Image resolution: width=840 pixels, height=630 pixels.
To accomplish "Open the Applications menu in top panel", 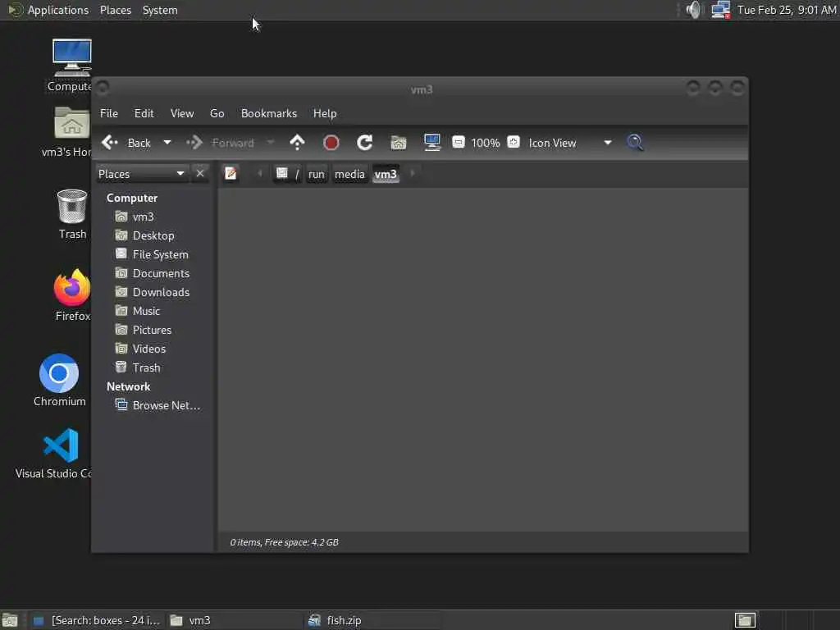I will tap(48, 10).
